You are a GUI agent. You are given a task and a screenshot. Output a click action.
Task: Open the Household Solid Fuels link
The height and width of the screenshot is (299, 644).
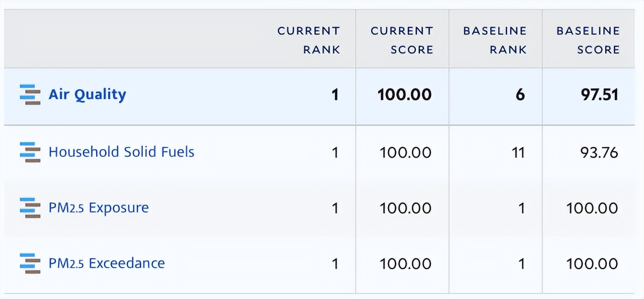[121, 152]
